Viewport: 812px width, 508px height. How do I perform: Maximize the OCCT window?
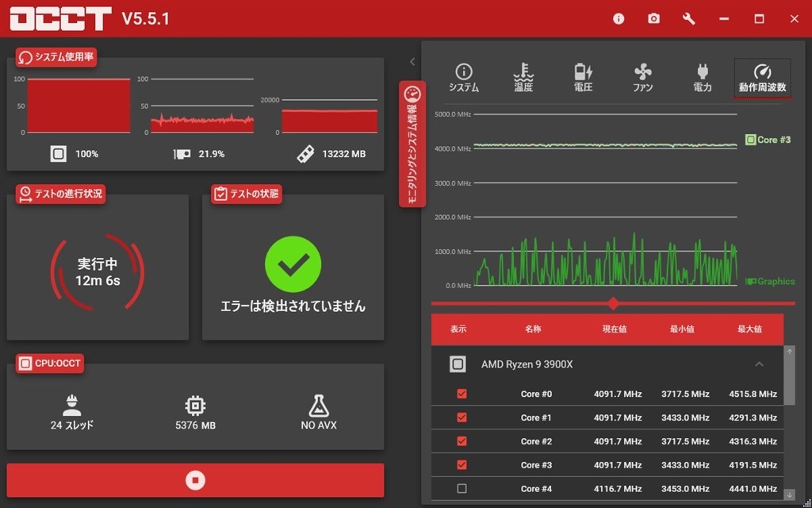[x=759, y=19]
